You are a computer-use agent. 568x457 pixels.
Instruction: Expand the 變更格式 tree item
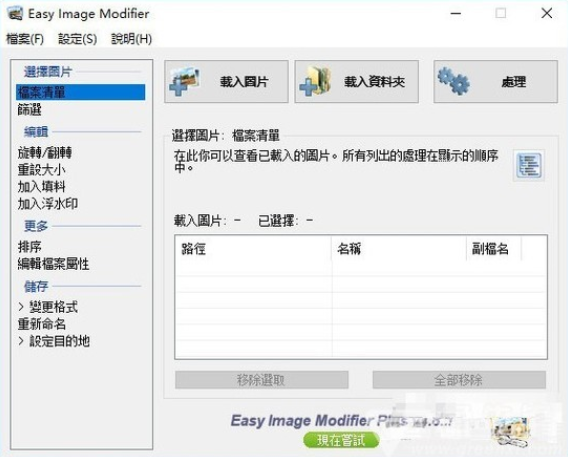pos(21,307)
